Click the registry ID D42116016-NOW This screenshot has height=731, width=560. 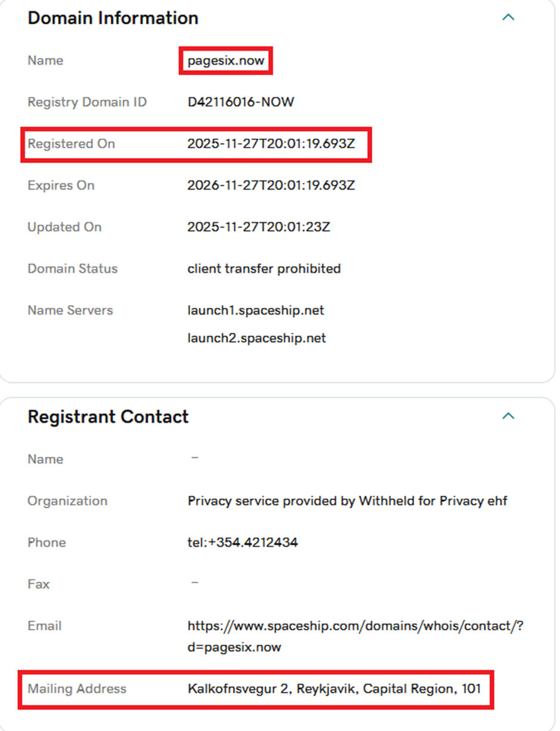coord(241,102)
